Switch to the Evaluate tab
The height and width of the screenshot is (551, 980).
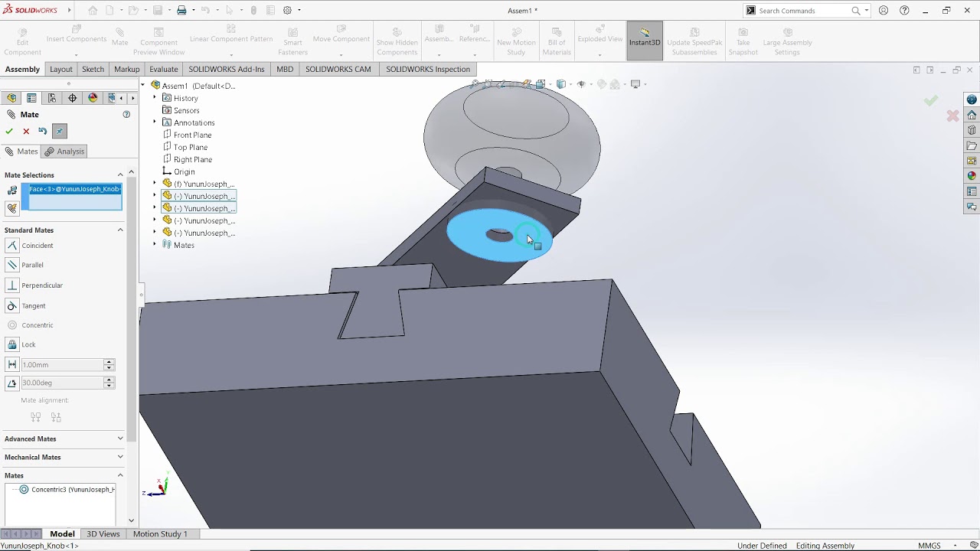(x=163, y=69)
